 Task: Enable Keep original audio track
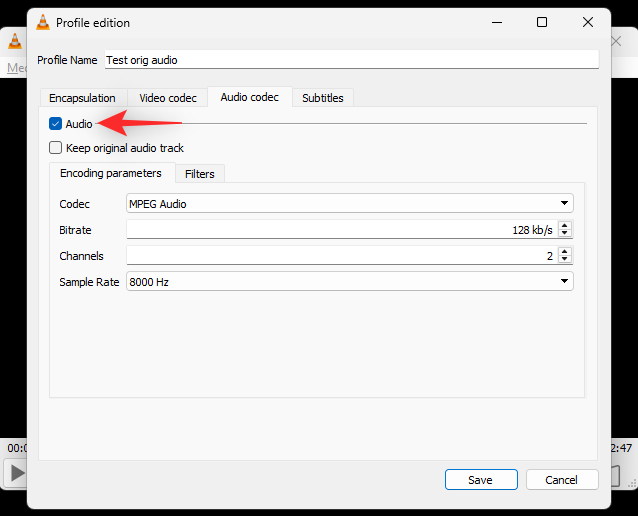pyautogui.click(x=55, y=147)
